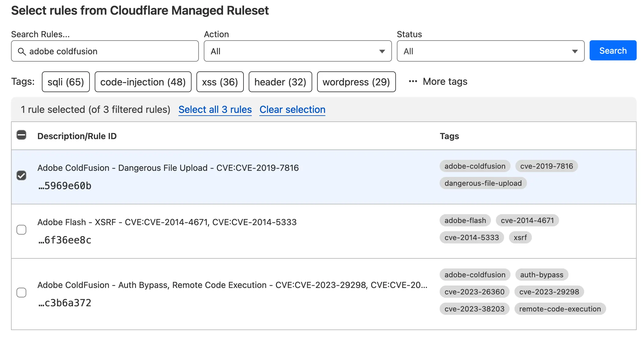Click Description/Rule ID column header
The height and width of the screenshot is (338, 644).
click(x=77, y=136)
